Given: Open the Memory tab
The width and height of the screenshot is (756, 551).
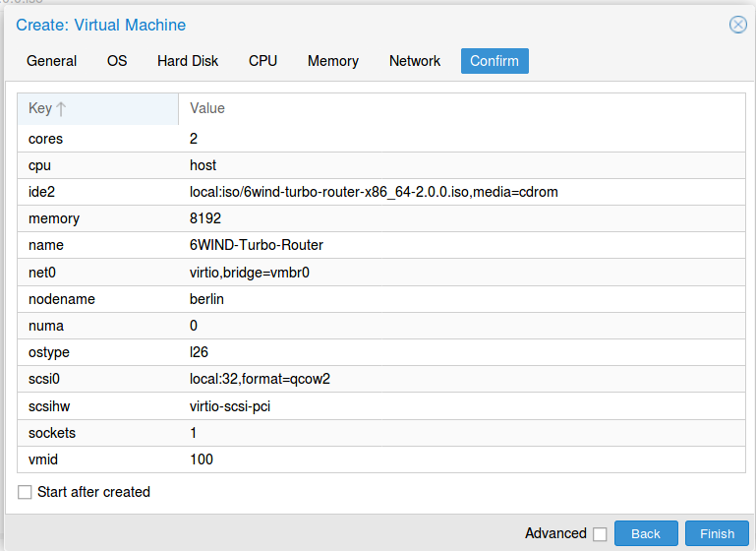Looking at the screenshot, I should [x=333, y=61].
